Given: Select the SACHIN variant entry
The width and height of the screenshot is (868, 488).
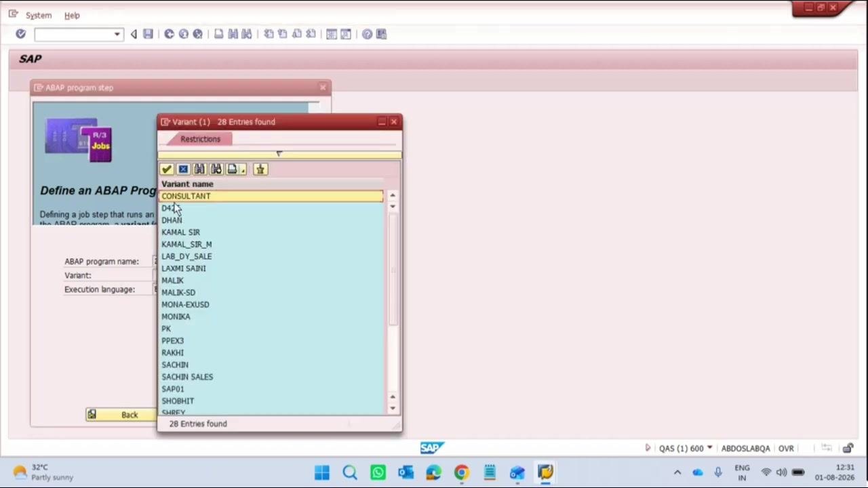Looking at the screenshot, I should 272,365.
